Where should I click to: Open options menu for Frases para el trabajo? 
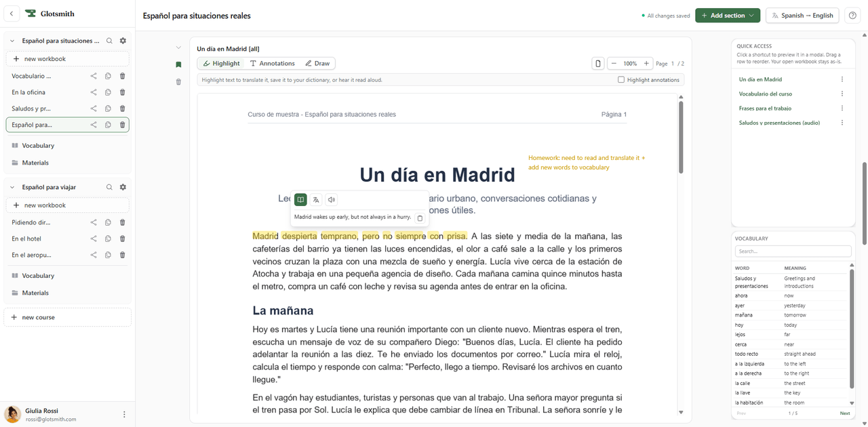pyautogui.click(x=842, y=108)
